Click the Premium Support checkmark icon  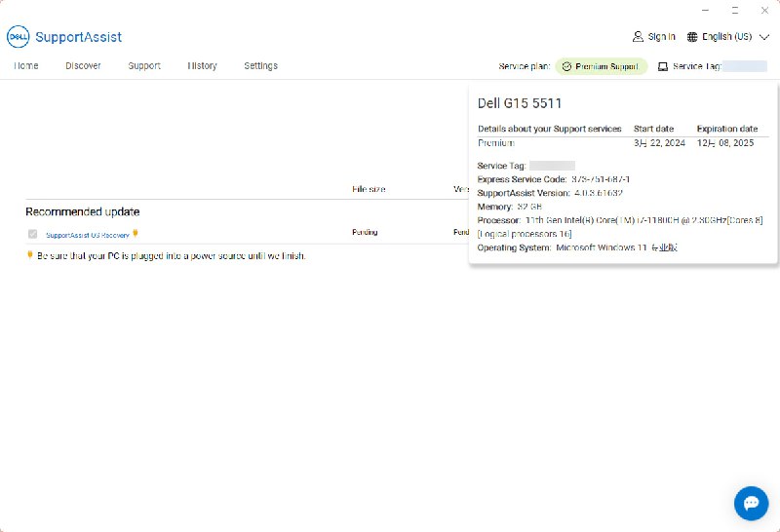[x=565, y=66]
